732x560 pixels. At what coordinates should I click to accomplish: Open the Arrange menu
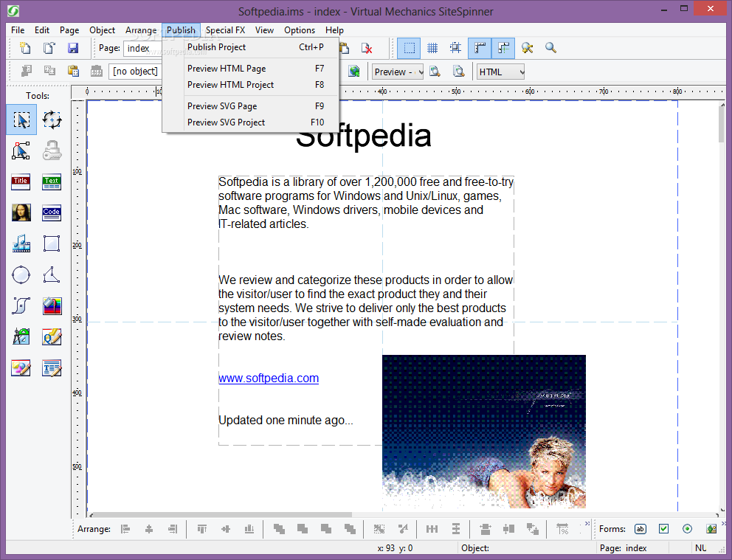(x=141, y=30)
